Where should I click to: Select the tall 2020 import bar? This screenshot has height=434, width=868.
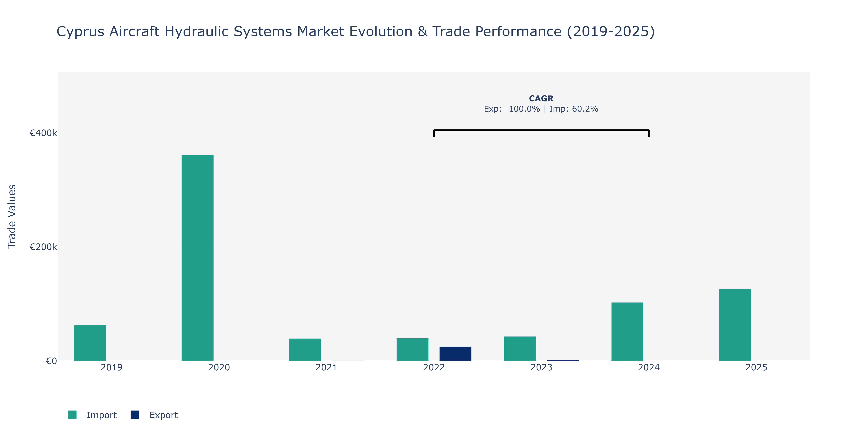click(x=197, y=258)
